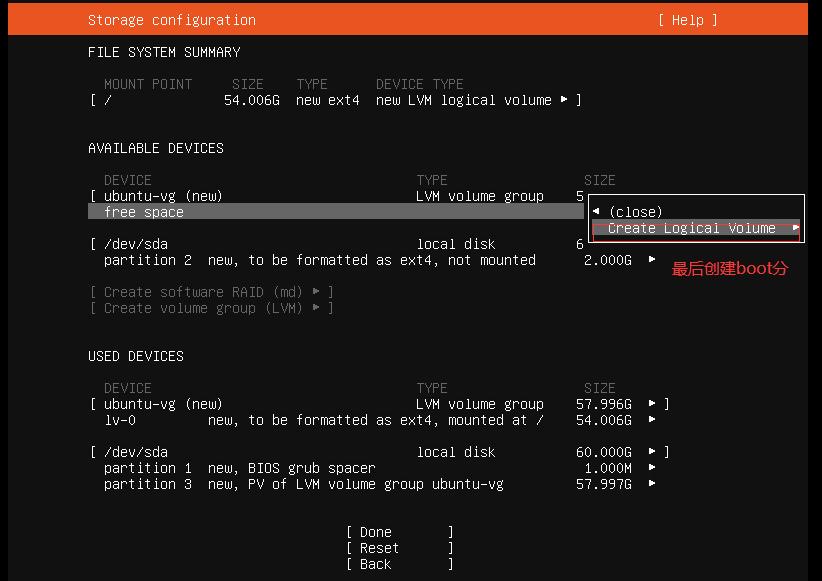Viewport: 822px width, 581px height.
Task: Open used ubuntu-vg 57.996G arrow menu
Action: coord(652,404)
